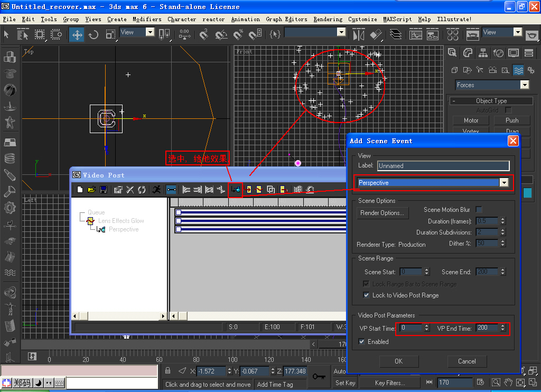Select Cameras category icon in Create panel

[493, 70]
